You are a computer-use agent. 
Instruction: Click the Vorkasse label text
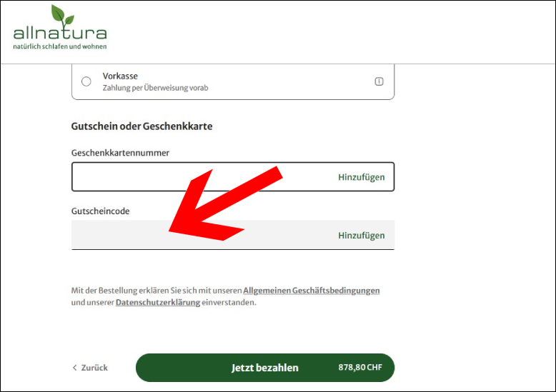click(120, 76)
